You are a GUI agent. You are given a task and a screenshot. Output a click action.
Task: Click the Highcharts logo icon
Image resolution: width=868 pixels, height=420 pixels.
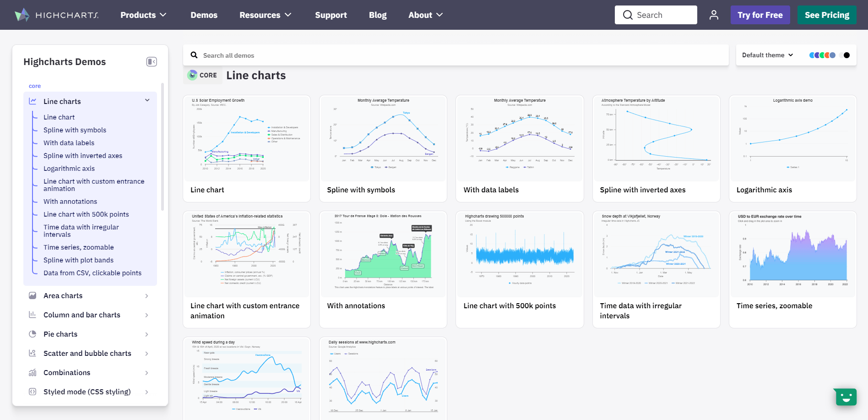[22, 15]
